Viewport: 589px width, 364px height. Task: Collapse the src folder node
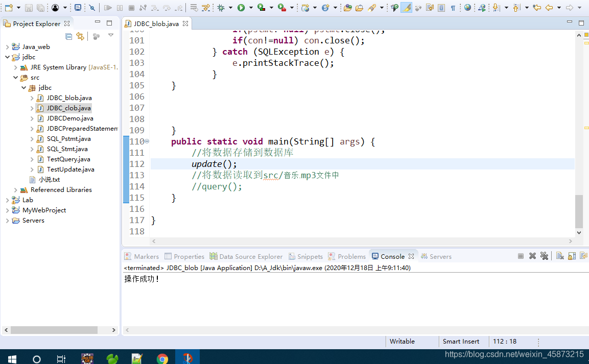[15, 78]
